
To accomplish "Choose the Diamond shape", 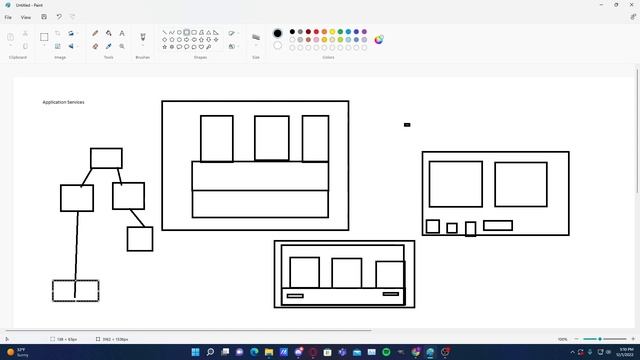I will point(164,40).
